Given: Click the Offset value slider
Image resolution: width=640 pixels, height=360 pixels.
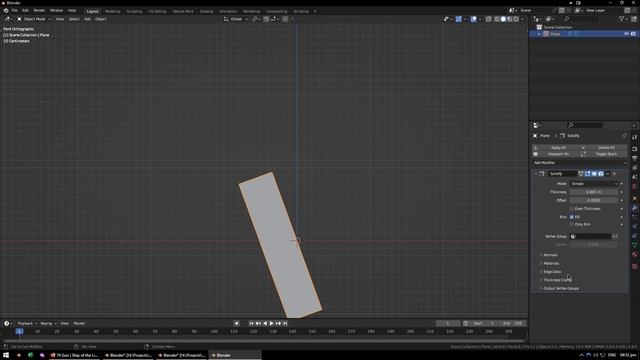Looking at the screenshot, I should point(594,200).
